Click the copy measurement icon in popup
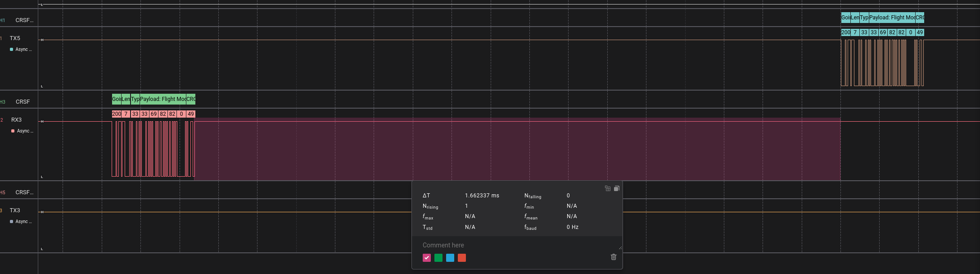This screenshot has width=980, height=274. (617, 188)
